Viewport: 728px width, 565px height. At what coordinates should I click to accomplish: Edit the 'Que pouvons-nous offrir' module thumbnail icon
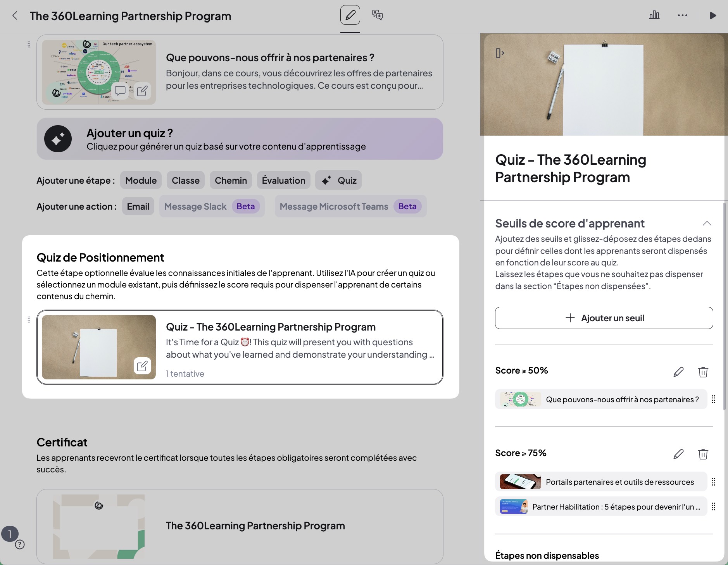142,91
